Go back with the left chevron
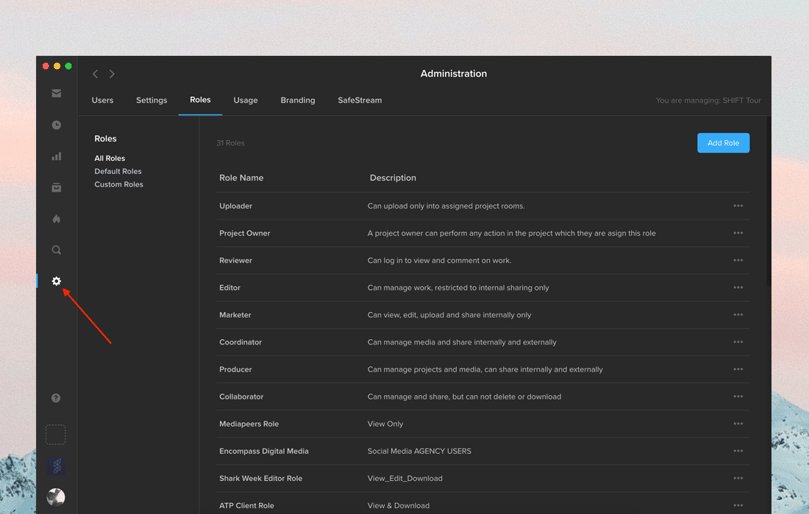 click(95, 74)
